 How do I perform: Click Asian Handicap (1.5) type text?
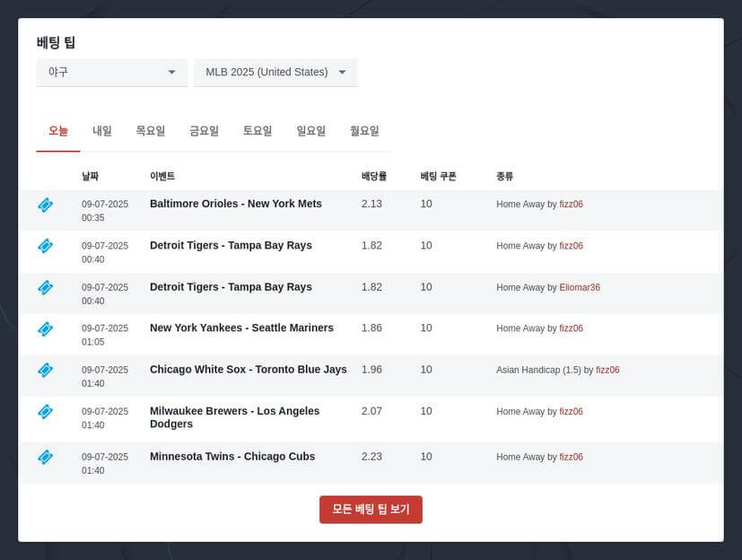pos(538,370)
